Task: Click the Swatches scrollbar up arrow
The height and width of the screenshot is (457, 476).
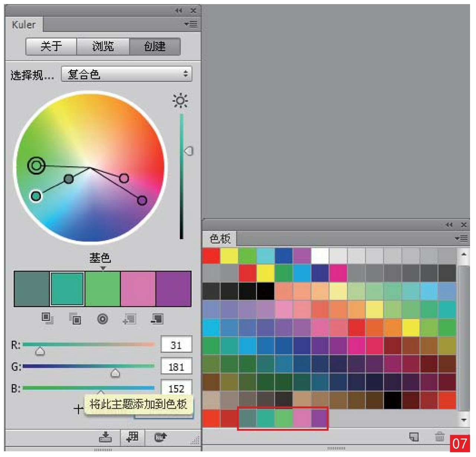Action: coord(464,255)
